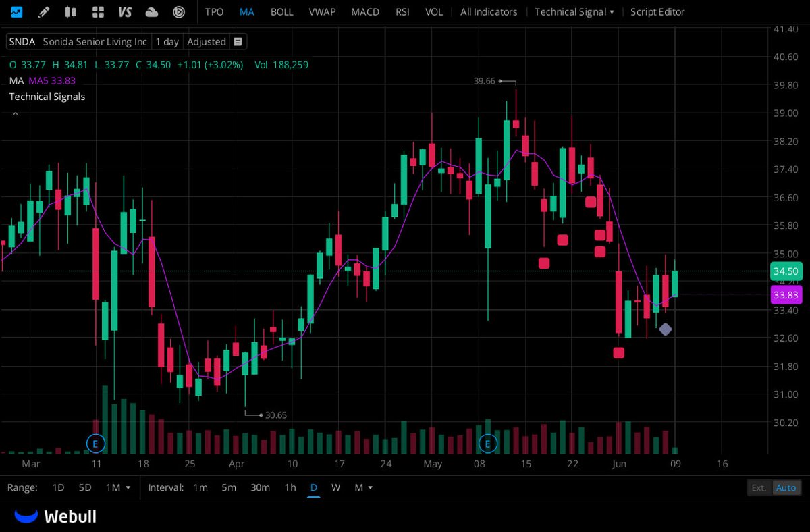The width and height of the screenshot is (810, 532).
Task: Toggle the Auto scale button
Action: pyautogui.click(x=786, y=487)
